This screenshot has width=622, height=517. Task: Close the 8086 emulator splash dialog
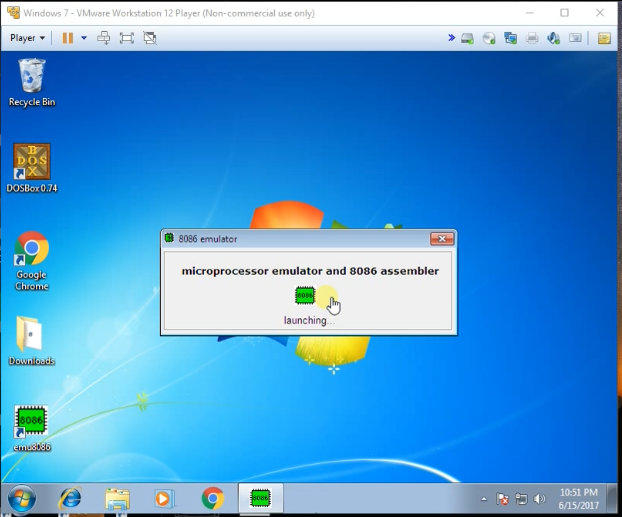point(442,239)
